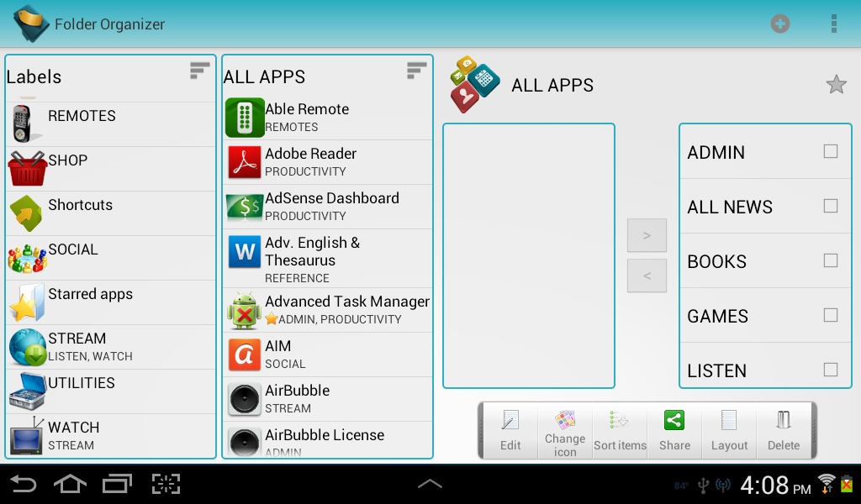Screen dimensions: 861x504
Task: Select the 'UTILITIES' label text
Action: click(x=82, y=383)
